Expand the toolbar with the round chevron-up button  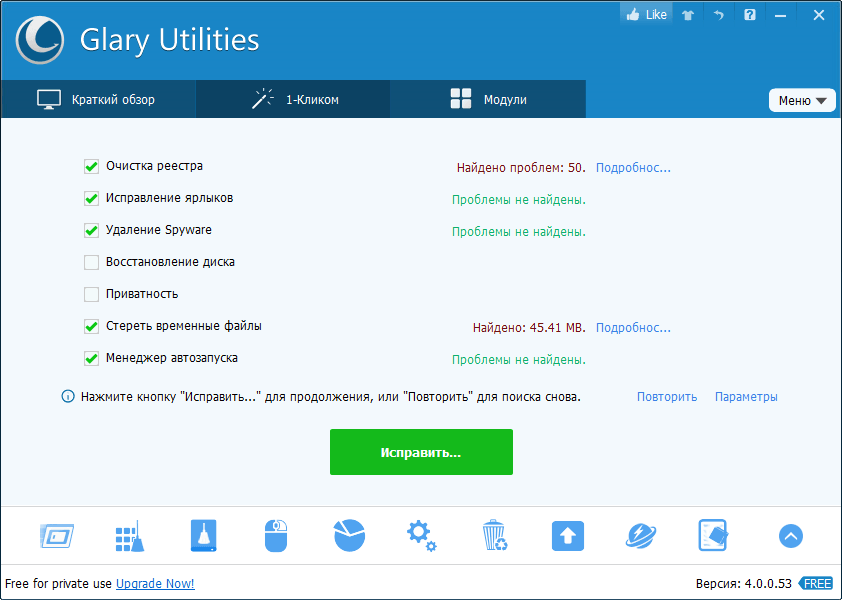coord(790,536)
